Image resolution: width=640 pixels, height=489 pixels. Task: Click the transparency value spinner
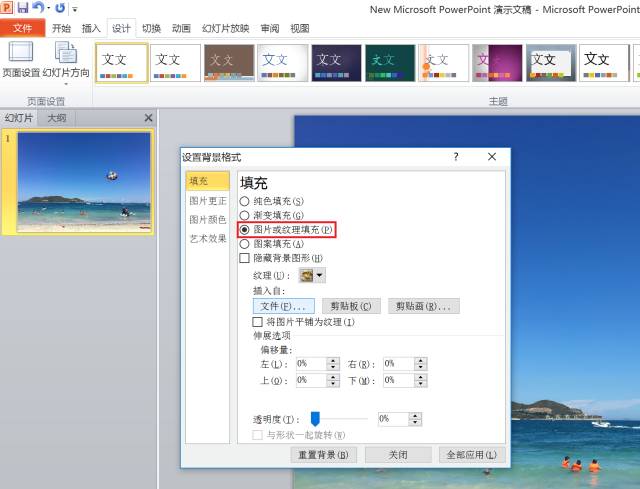[x=415, y=419]
